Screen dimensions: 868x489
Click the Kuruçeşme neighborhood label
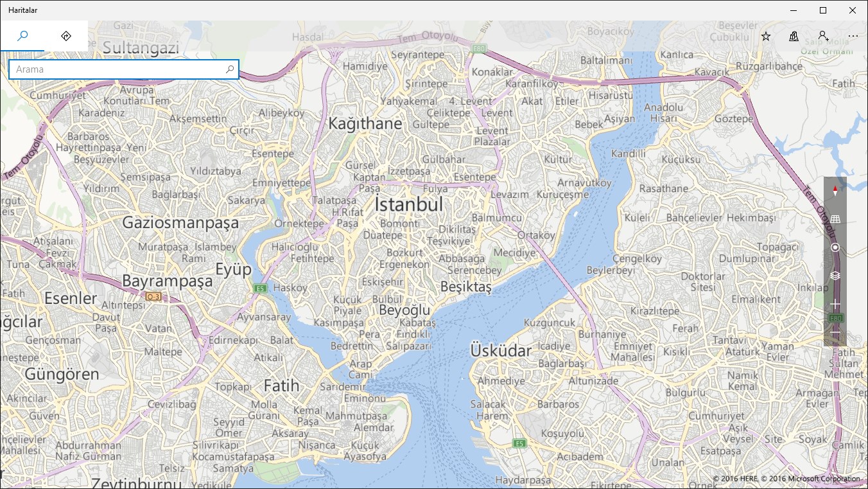point(562,195)
